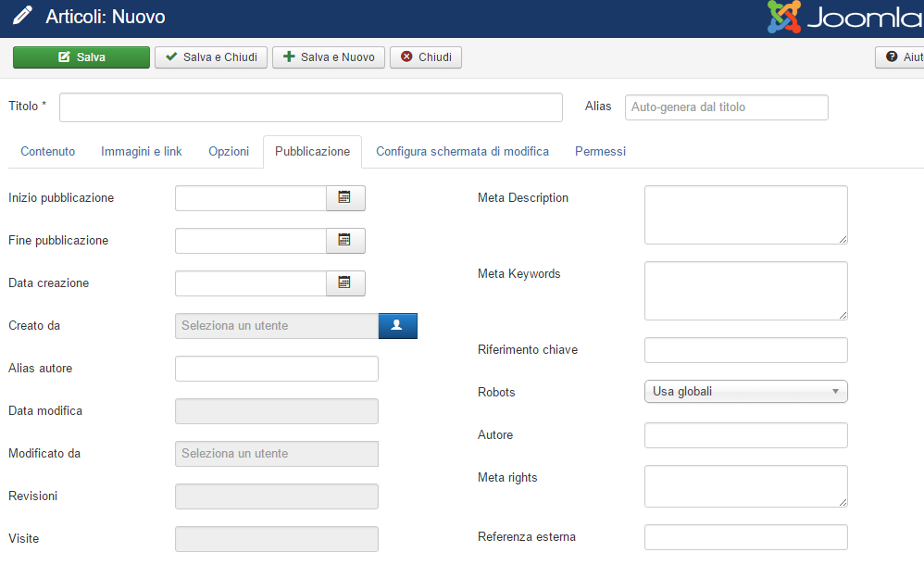Open the calendar picker for Inizio pubblicazione

click(x=346, y=197)
